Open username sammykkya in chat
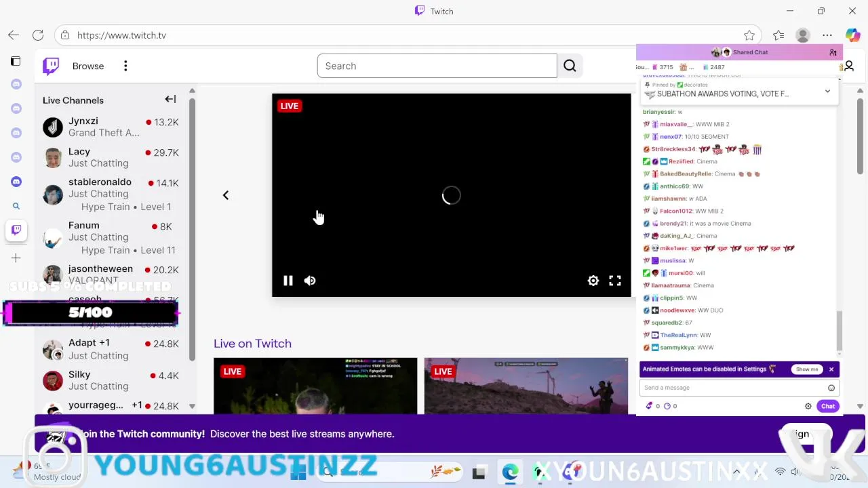 (677, 348)
